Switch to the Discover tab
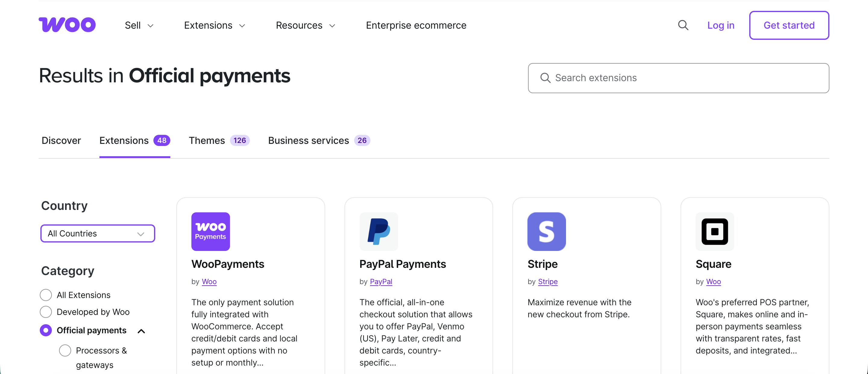 click(61, 140)
